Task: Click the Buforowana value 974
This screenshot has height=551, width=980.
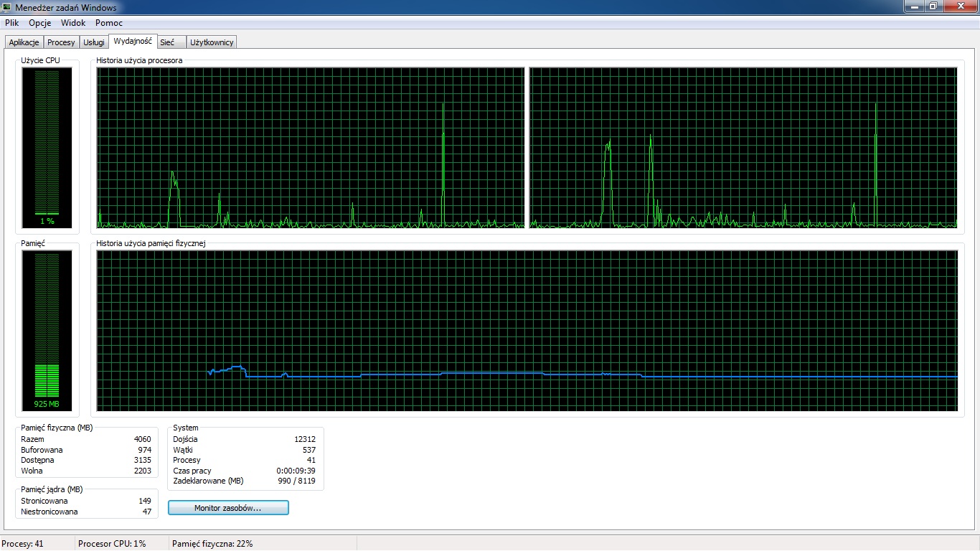Action: click(x=145, y=450)
